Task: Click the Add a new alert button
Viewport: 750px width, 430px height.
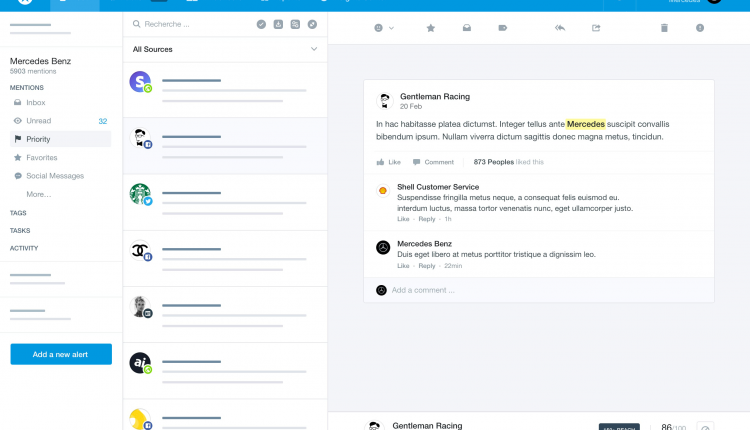Action: tap(61, 354)
